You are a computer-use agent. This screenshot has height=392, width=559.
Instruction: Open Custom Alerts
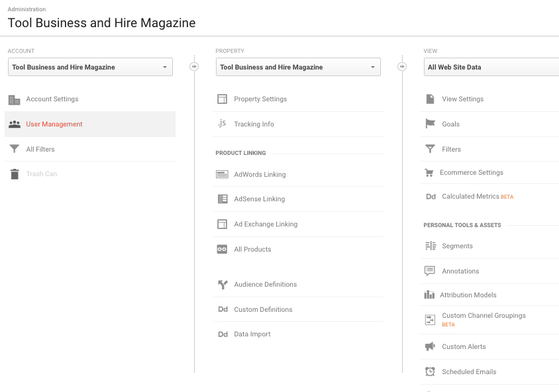[x=464, y=346]
